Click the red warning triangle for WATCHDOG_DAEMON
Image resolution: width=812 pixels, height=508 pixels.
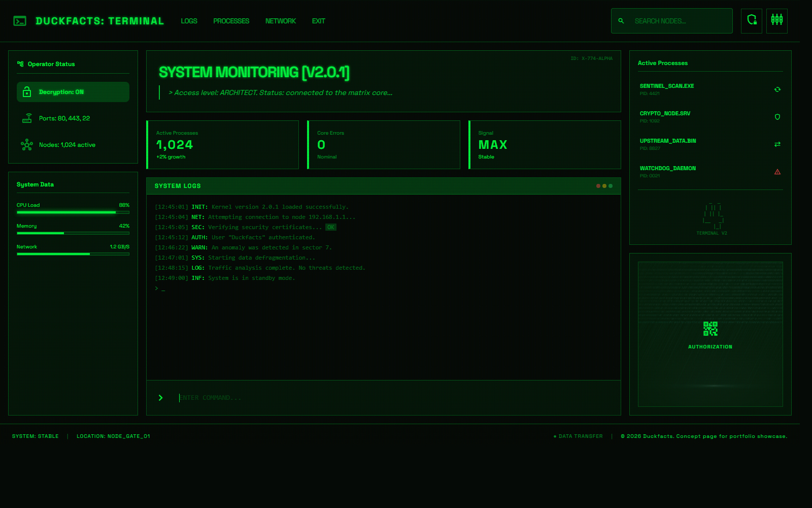coord(777,172)
